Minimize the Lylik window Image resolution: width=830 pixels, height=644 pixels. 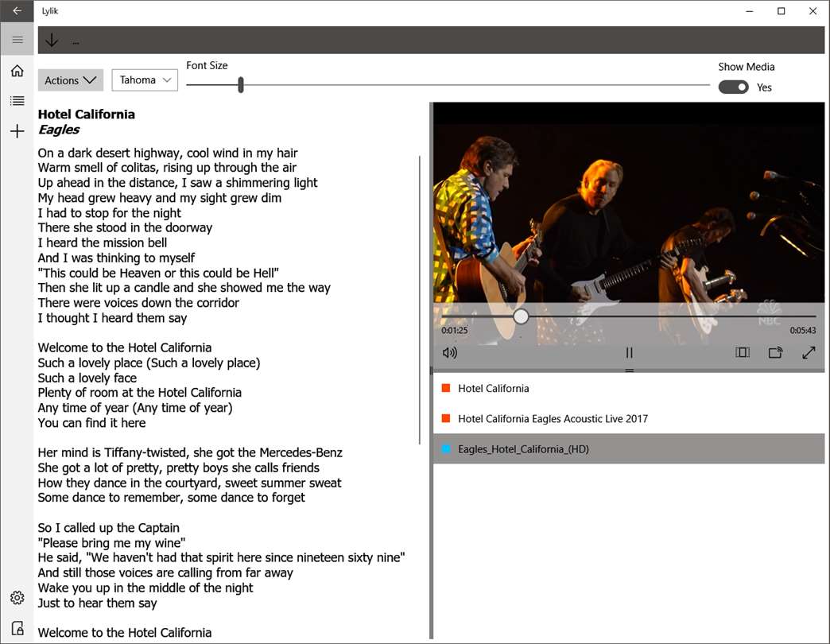point(750,11)
